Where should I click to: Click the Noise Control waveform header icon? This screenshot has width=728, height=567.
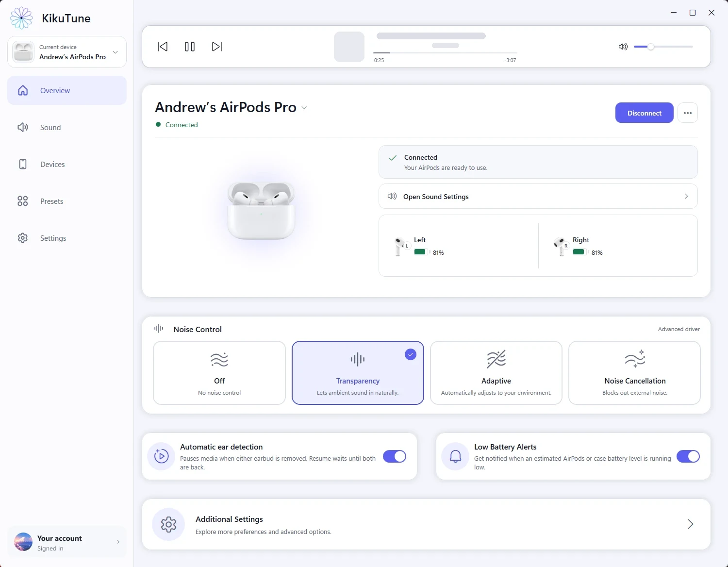(x=159, y=329)
